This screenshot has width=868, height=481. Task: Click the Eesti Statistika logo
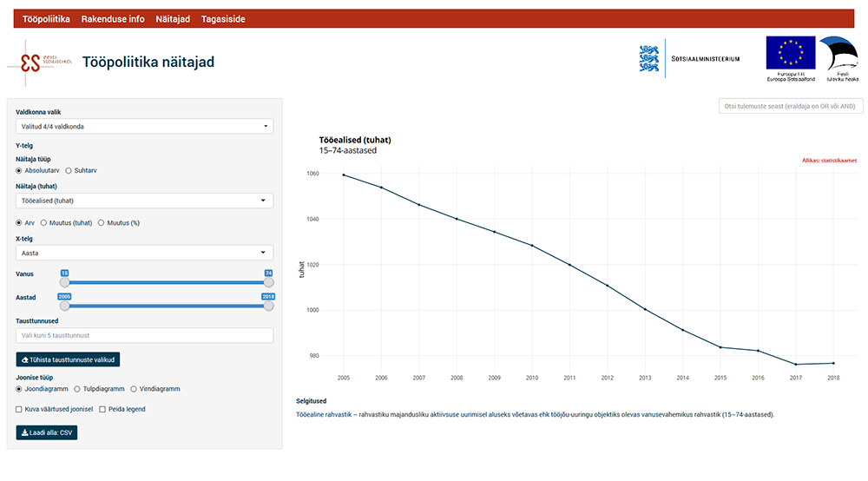pos(40,63)
